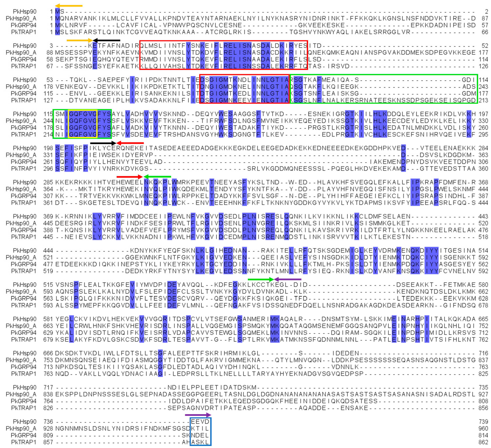Click the black left arrow above the second block
Screen dimensions: 491x448
click(x=107, y=40)
